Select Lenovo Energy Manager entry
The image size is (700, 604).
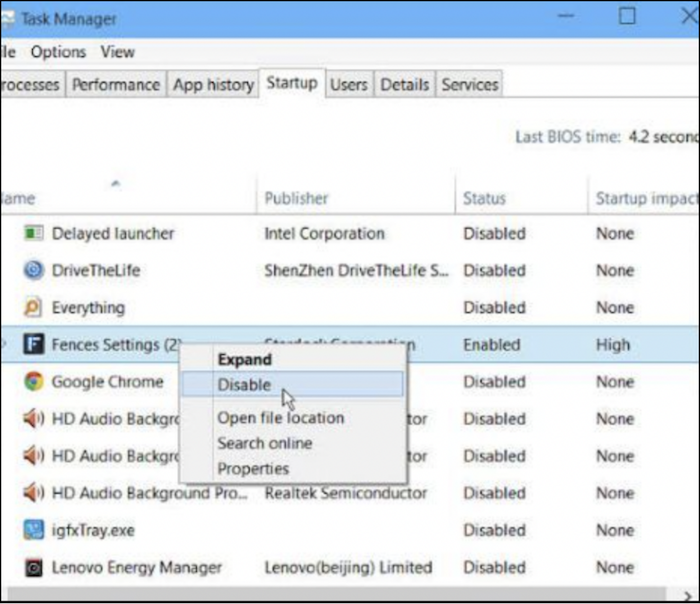pyautogui.click(x=137, y=567)
